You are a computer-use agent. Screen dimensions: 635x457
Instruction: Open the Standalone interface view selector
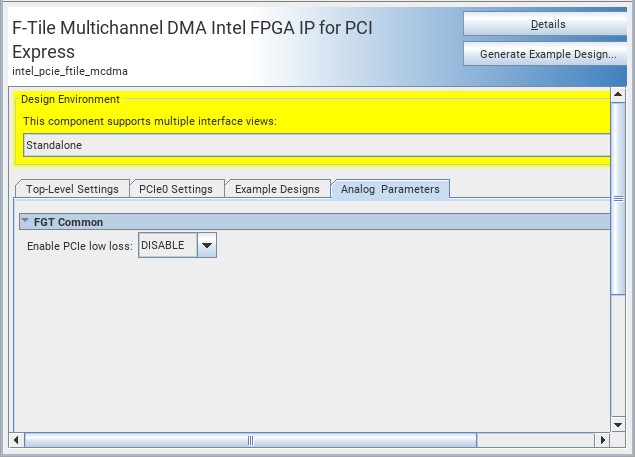click(x=317, y=145)
